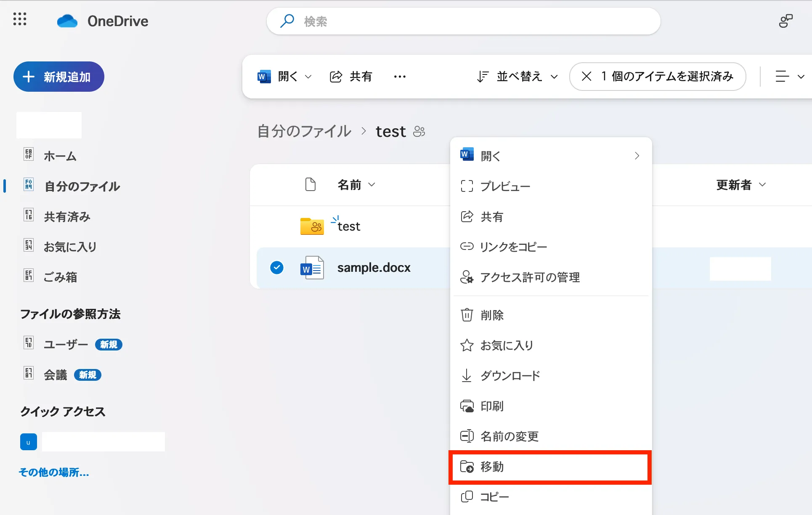Click the sample.docx Word file icon
This screenshot has height=515, width=812.
[x=312, y=268]
